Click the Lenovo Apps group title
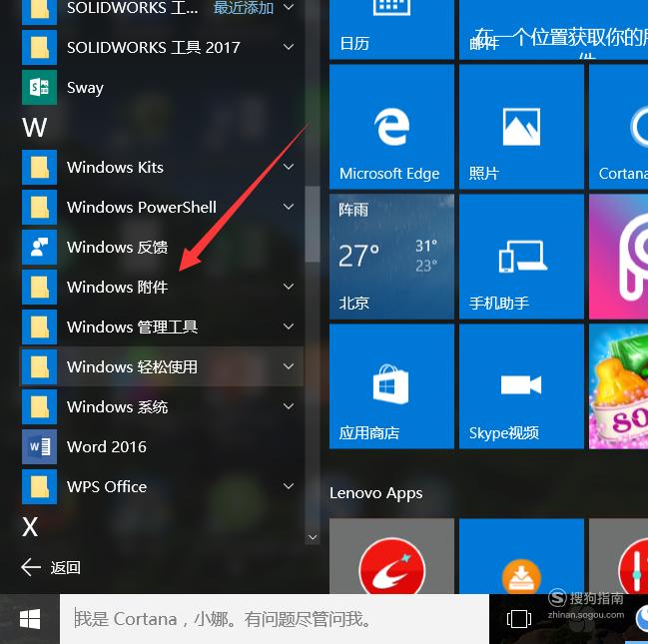648x644 pixels. 376,493
